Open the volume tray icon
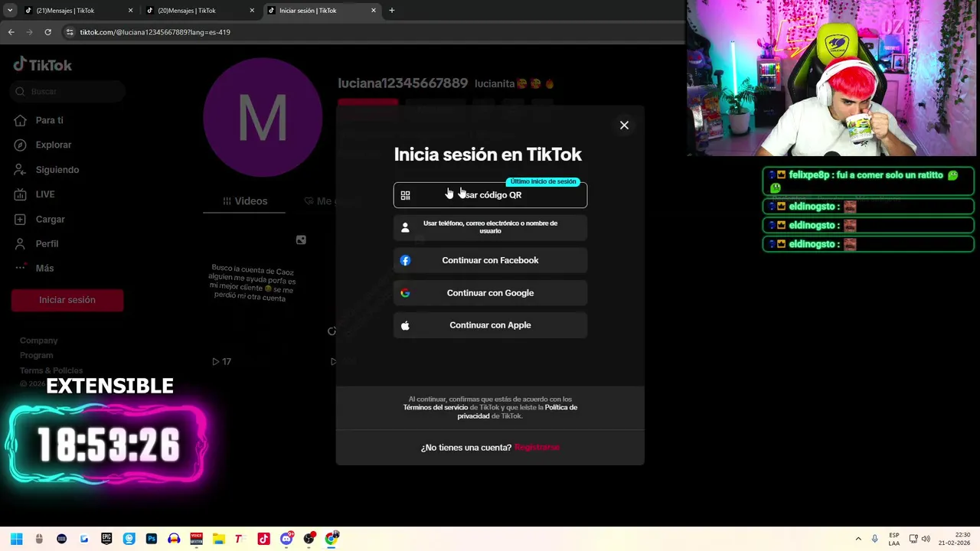Viewport: 980px width, 551px height. tap(926, 539)
